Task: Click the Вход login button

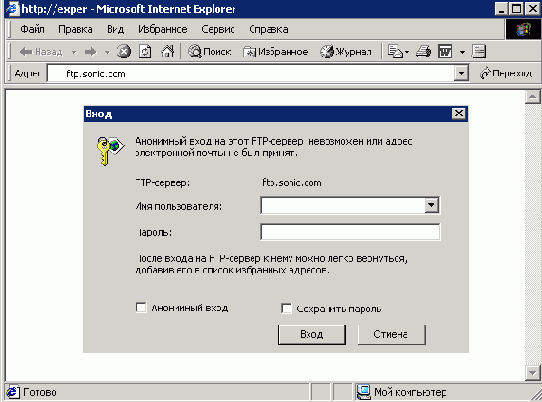Action: pyautogui.click(x=312, y=334)
